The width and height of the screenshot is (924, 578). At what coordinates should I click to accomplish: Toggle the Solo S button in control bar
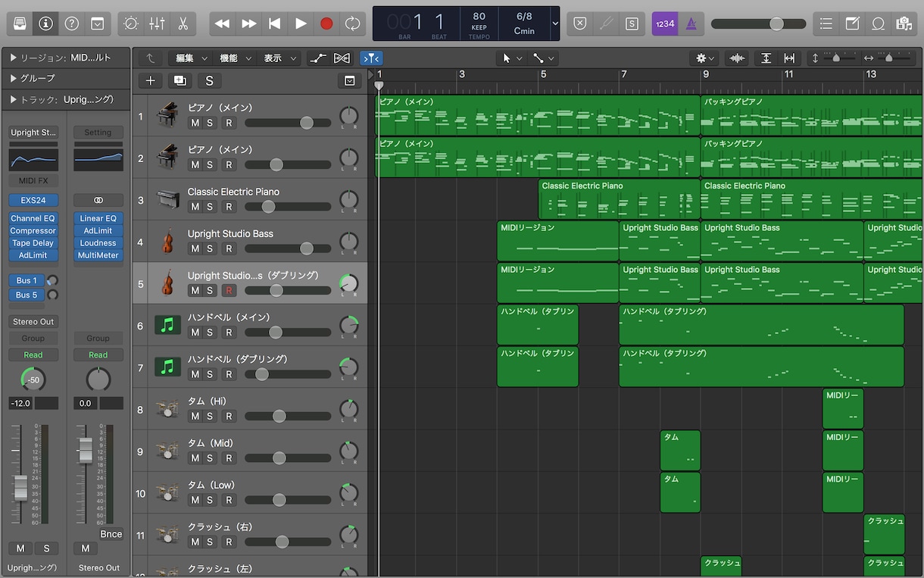pos(632,23)
